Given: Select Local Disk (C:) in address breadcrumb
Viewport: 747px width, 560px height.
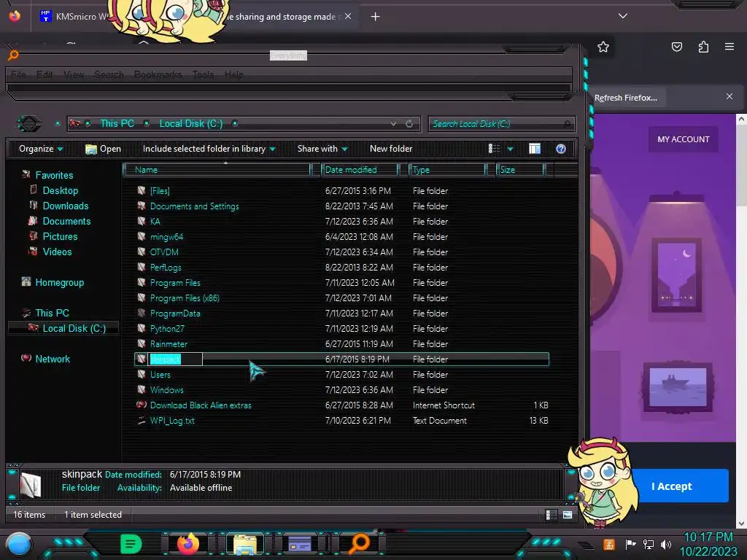Looking at the screenshot, I should click(x=190, y=124).
